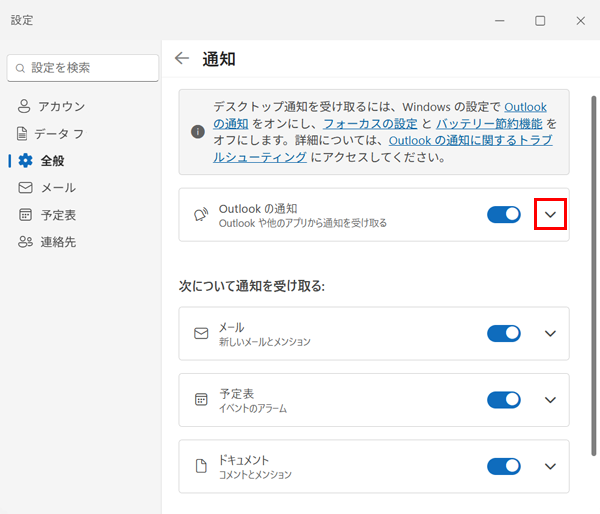Open the Outlook の通知 link
Screen dimensions: 600x514
point(525,107)
